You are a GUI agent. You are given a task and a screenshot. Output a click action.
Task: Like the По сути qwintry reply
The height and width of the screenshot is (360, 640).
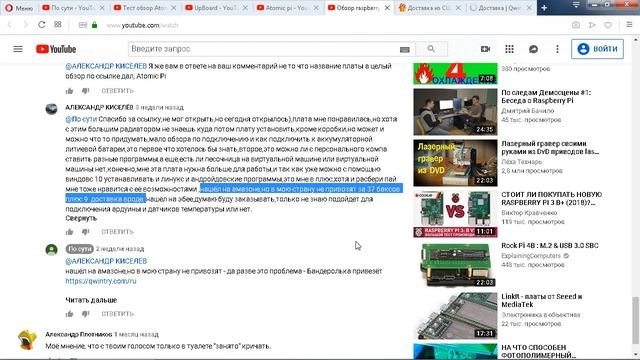pyautogui.click(x=69, y=314)
